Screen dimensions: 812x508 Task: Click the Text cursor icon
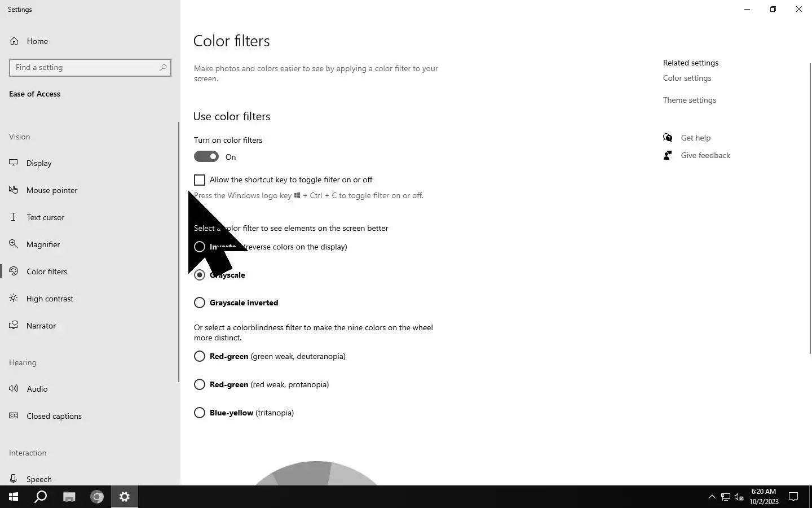(x=14, y=217)
